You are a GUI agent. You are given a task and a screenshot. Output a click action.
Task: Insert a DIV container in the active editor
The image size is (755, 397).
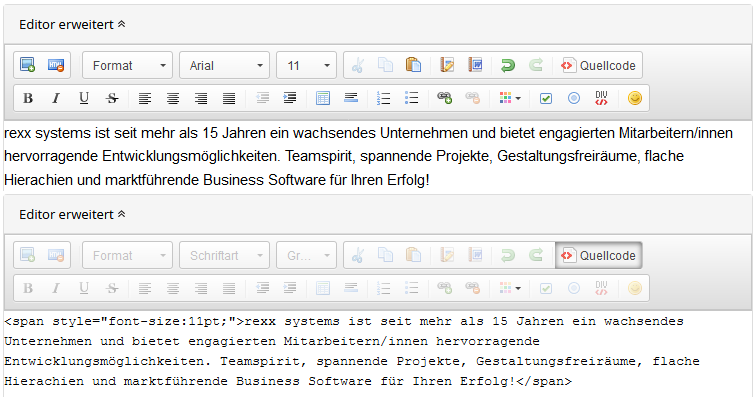click(x=601, y=98)
